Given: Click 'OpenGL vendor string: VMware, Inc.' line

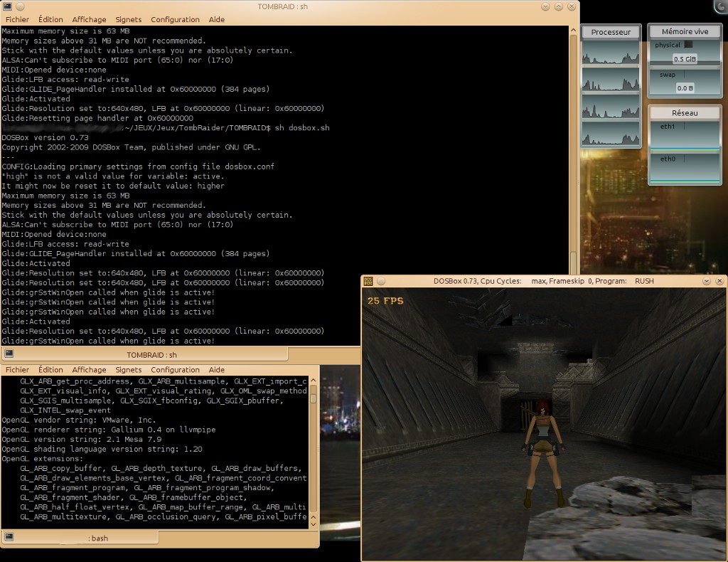Looking at the screenshot, I should coord(78,420).
